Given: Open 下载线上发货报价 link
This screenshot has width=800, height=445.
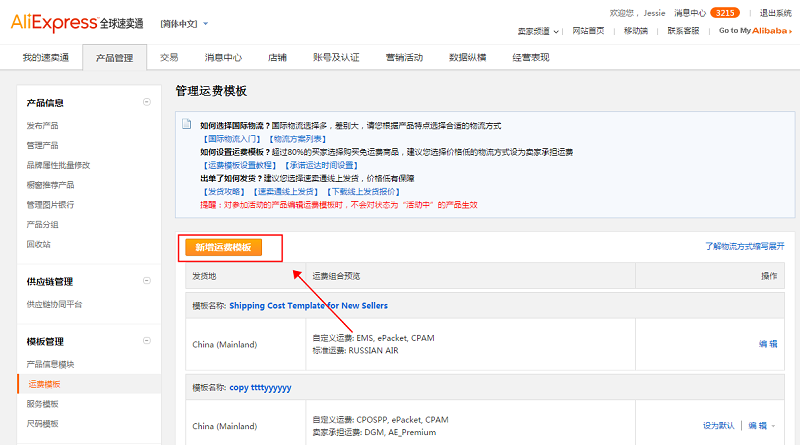Looking at the screenshot, I should (363, 192).
